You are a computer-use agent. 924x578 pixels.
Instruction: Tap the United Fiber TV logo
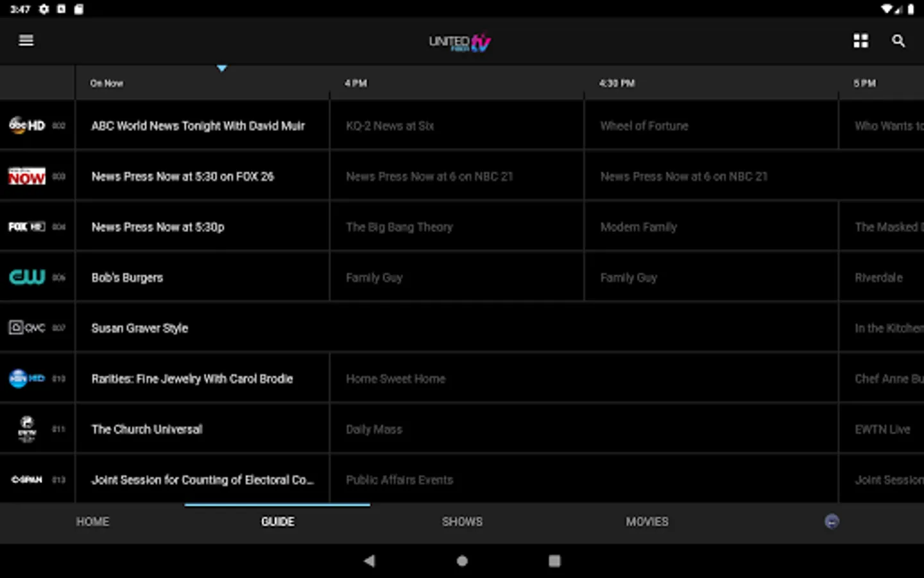click(x=459, y=42)
